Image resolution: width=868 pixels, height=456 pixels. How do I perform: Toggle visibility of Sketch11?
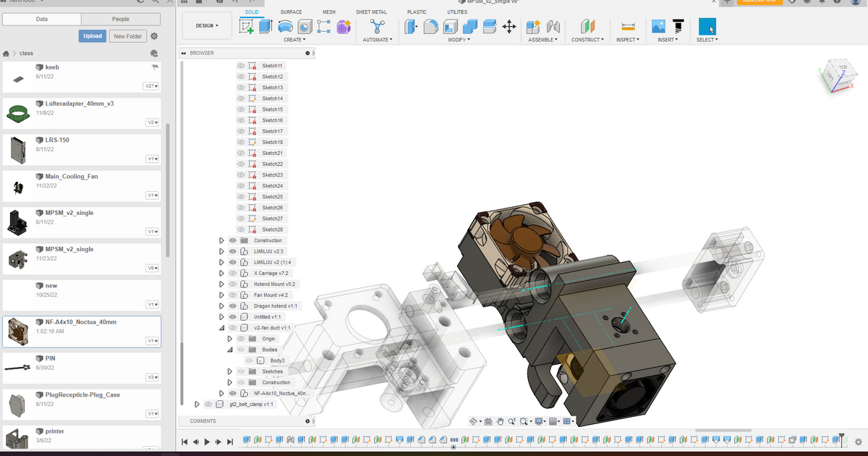[x=239, y=65]
